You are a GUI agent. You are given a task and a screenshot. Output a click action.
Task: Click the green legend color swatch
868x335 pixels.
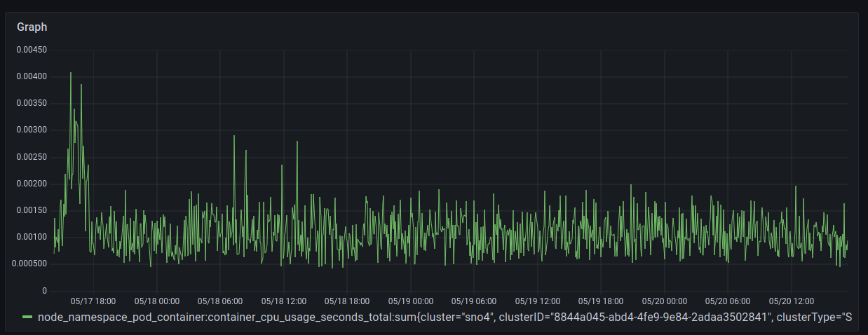point(27,317)
